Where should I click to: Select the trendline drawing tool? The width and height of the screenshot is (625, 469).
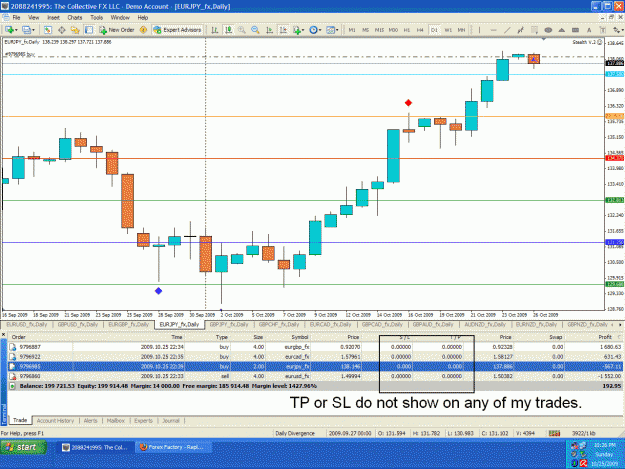pyautogui.click(x=507, y=30)
